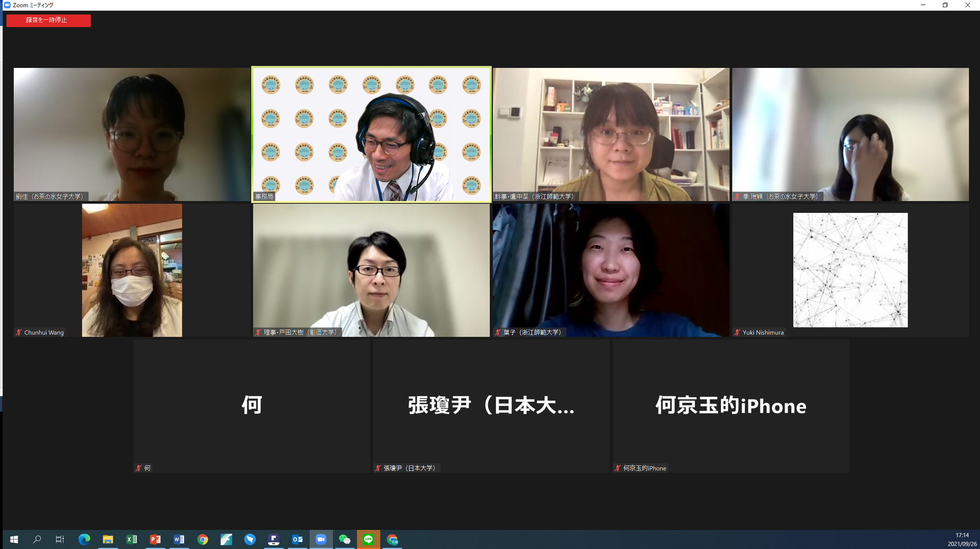This screenshot has width=980, height=549.
Task: Select the 何京玉的iPhone participant tile
Action: (x=731, y=406)
